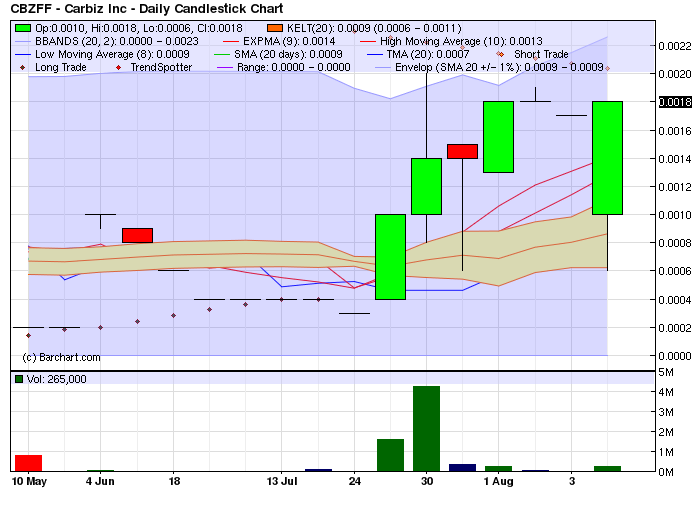This screenshot has width=700, height=512.
Task: Click the last green candlestick closing at 0.0018
Action: [x=608, y=158]
